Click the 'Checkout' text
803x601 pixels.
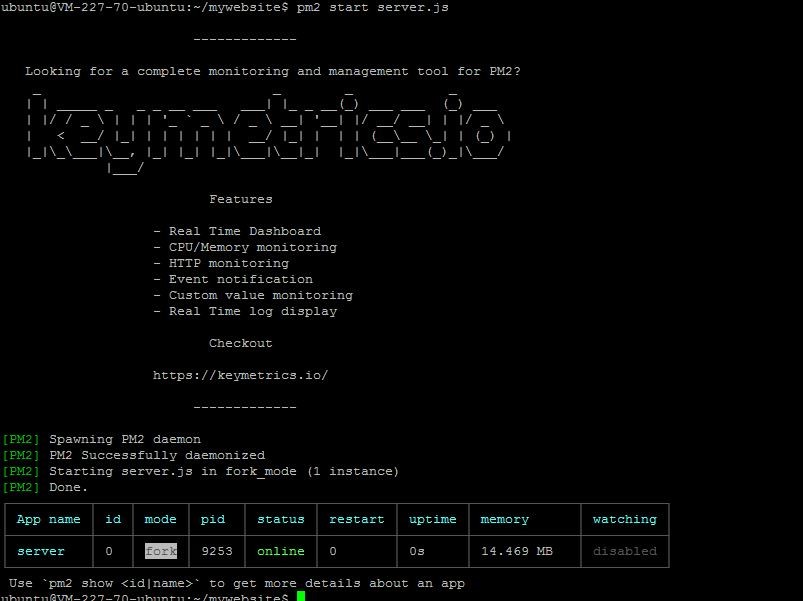[x=241, y=344]
